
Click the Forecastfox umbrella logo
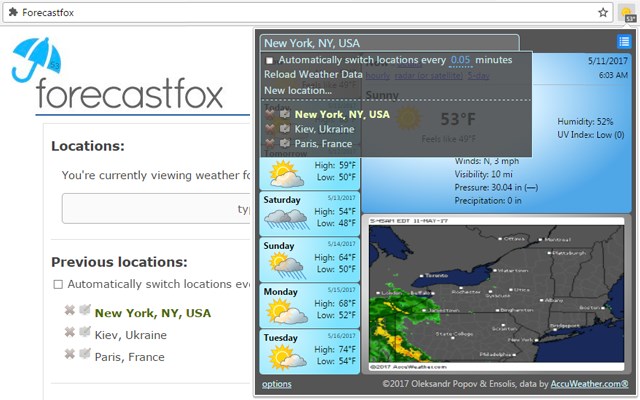click(36, 60)
